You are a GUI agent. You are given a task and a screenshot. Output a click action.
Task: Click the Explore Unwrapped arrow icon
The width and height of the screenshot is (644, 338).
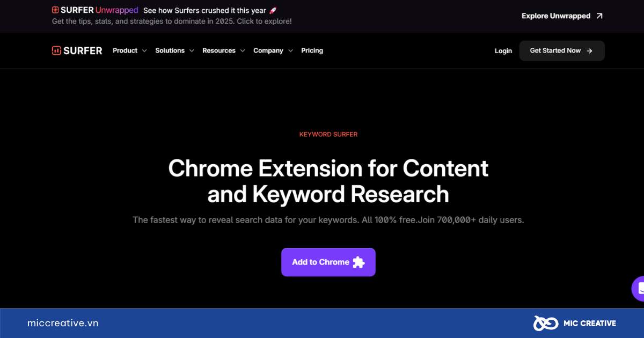point(599,16)
